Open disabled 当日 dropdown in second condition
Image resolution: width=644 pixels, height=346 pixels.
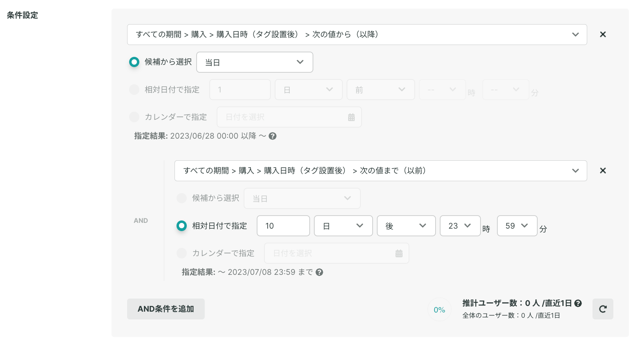302,198
